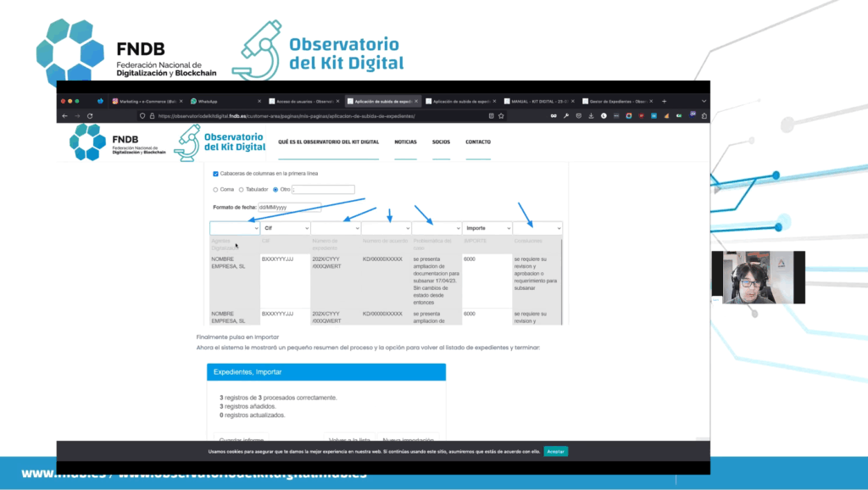Image resolution: width=868 pixels, height=490 pixels.
Task: Close the WhatsApp browser tab
Action: pos(261,101)
